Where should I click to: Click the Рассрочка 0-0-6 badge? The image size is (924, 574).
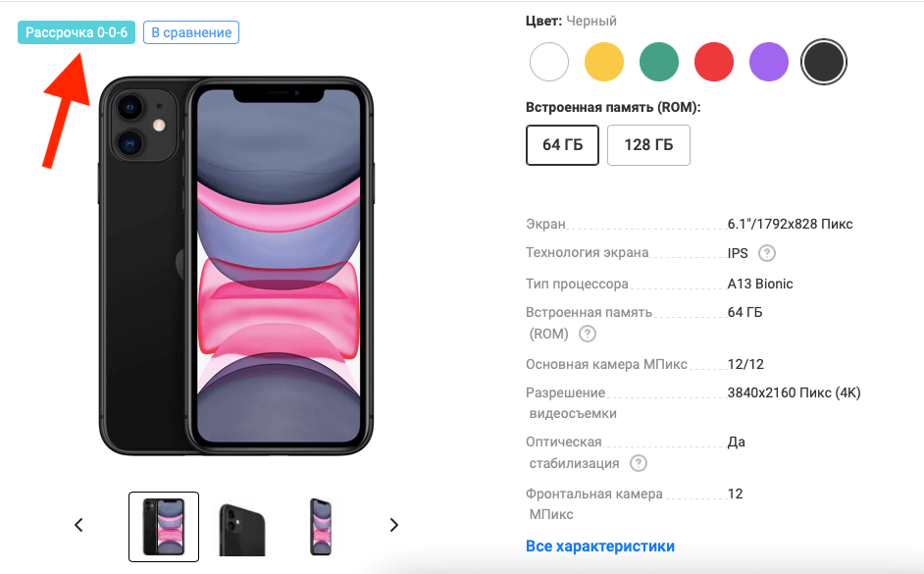[x=77, y=32]
